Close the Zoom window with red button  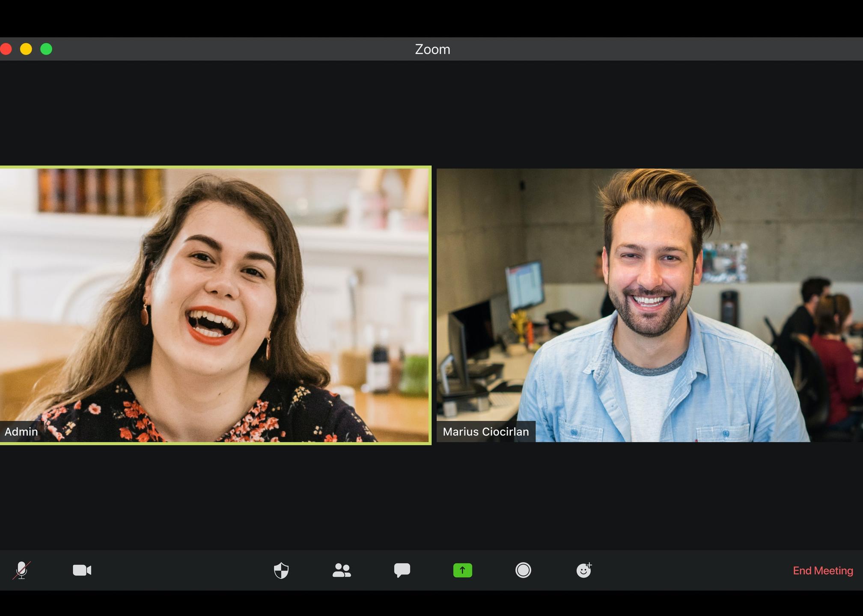click(6, 49)
